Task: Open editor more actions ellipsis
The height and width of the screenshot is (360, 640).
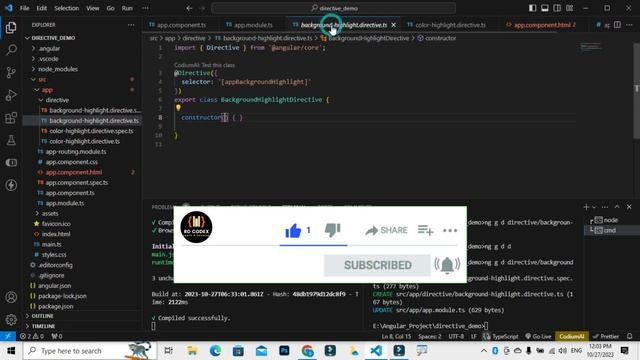Action: coord(629,25)
